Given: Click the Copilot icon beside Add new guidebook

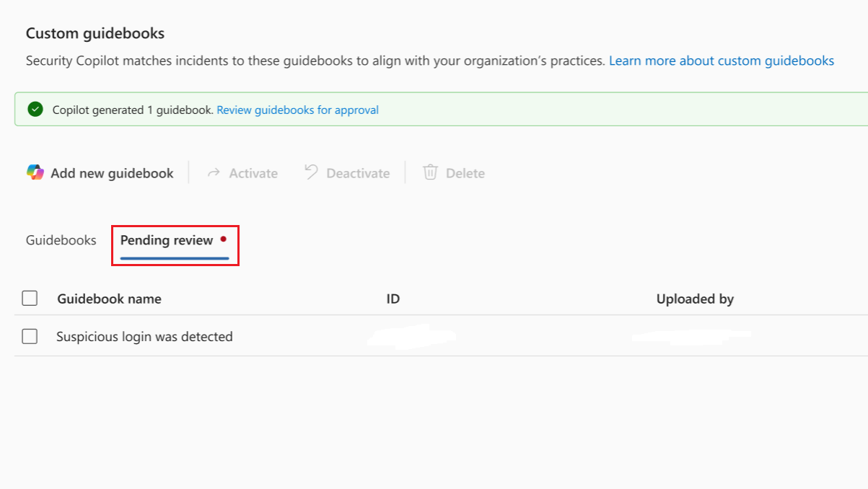Looking at the screenshot, I should (x=35, y=172).
